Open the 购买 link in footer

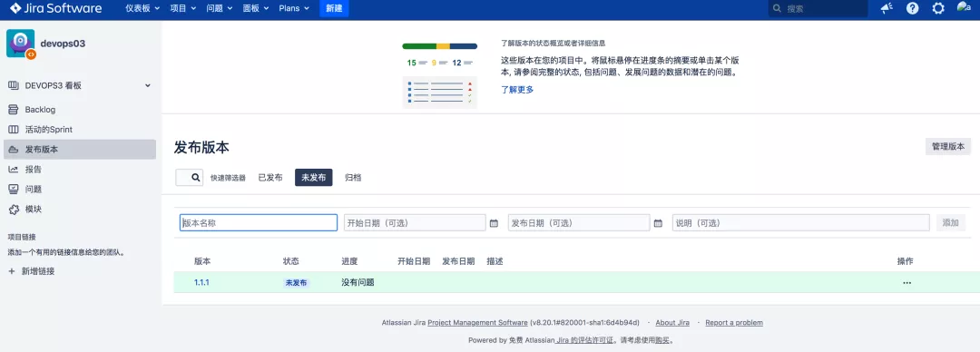pos(662,341)
